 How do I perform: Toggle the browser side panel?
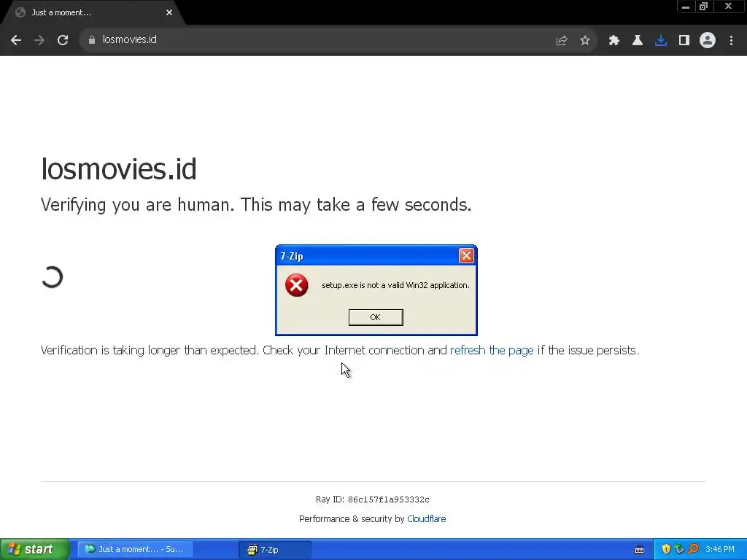point(684,41)
